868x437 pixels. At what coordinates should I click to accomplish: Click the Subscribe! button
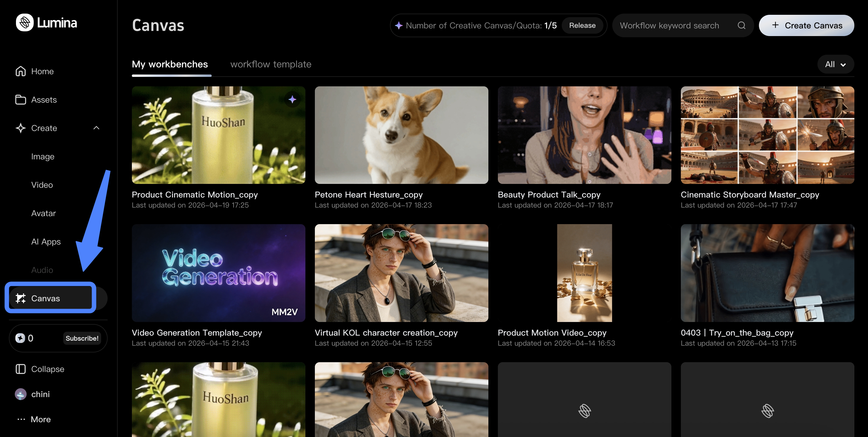(82, 338)
